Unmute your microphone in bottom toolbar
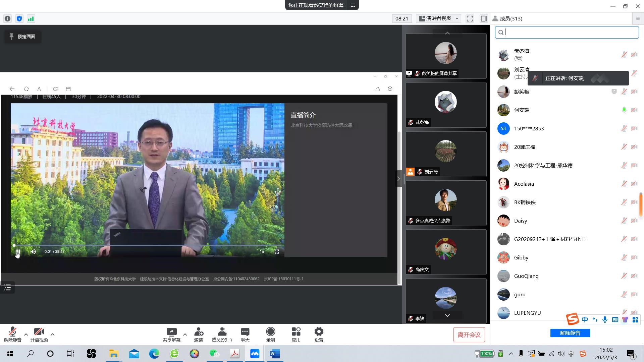Viewport: 644px width, 362px height. coord(13,332)
